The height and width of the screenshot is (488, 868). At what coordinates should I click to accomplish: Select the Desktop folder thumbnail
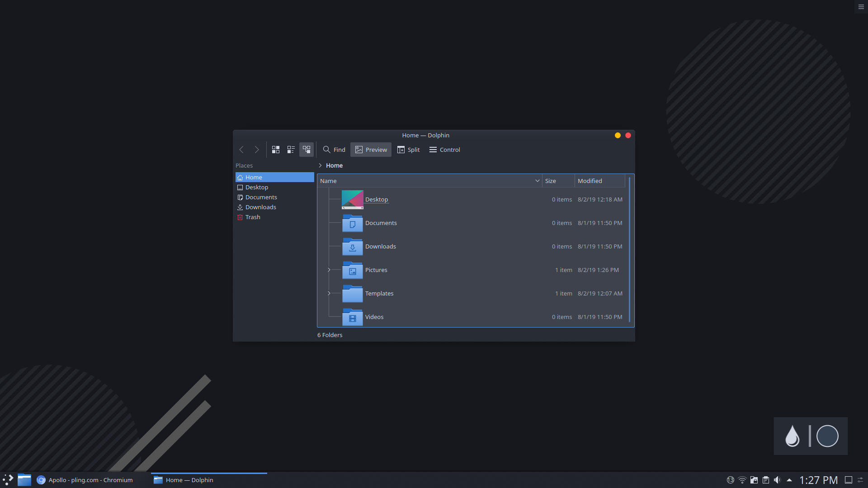353,200
